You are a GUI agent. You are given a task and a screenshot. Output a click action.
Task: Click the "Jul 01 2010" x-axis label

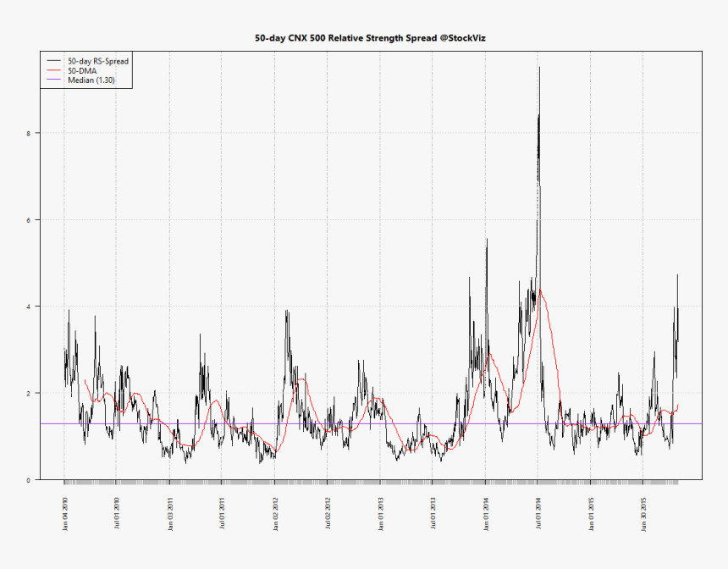pos(117,513)
